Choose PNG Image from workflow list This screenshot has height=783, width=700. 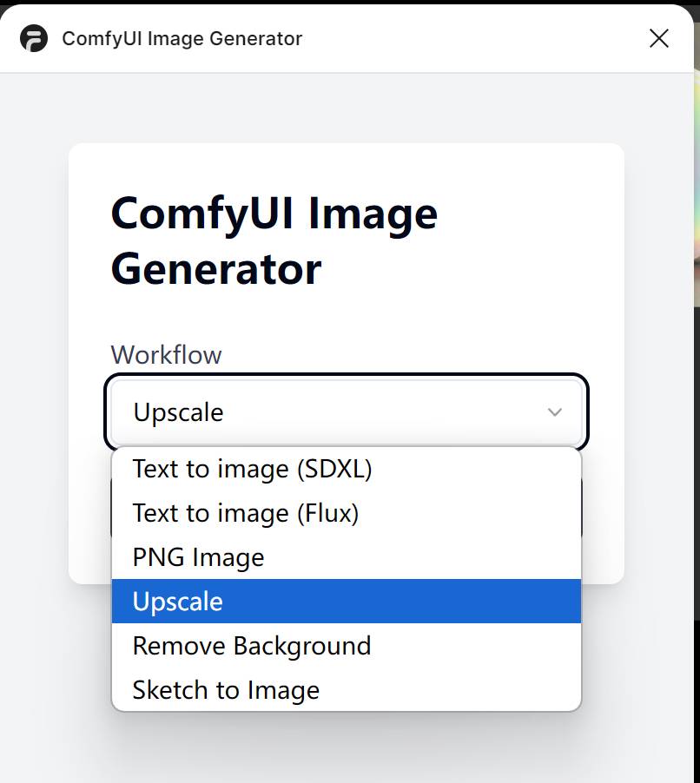pos(197,557)
